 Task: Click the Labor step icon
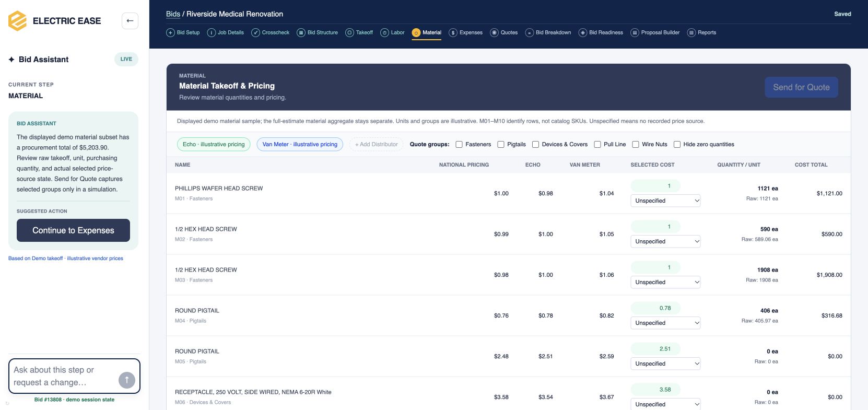point(384,32)
